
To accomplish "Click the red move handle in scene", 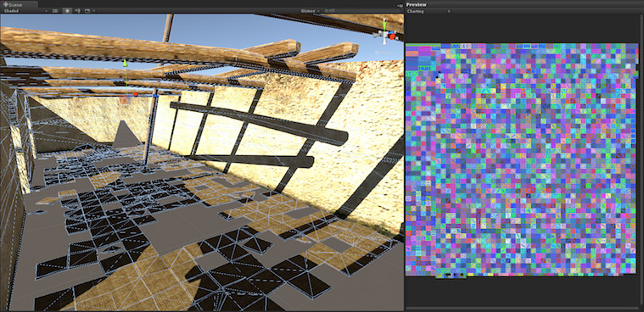I will point(135,94).
